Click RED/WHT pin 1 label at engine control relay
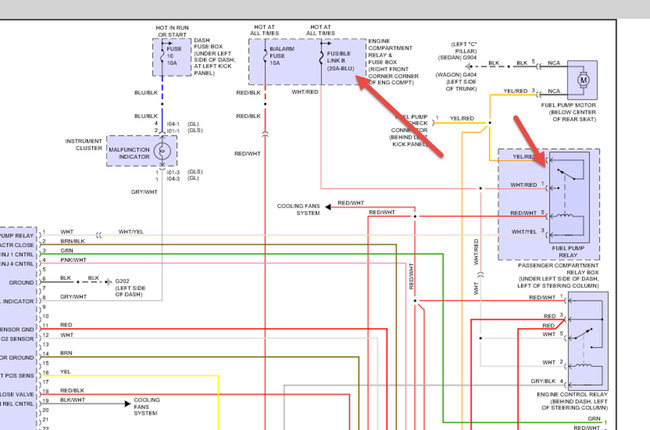Image resolution: width=650 pixels, height=430 pixels. pos(542,297)
